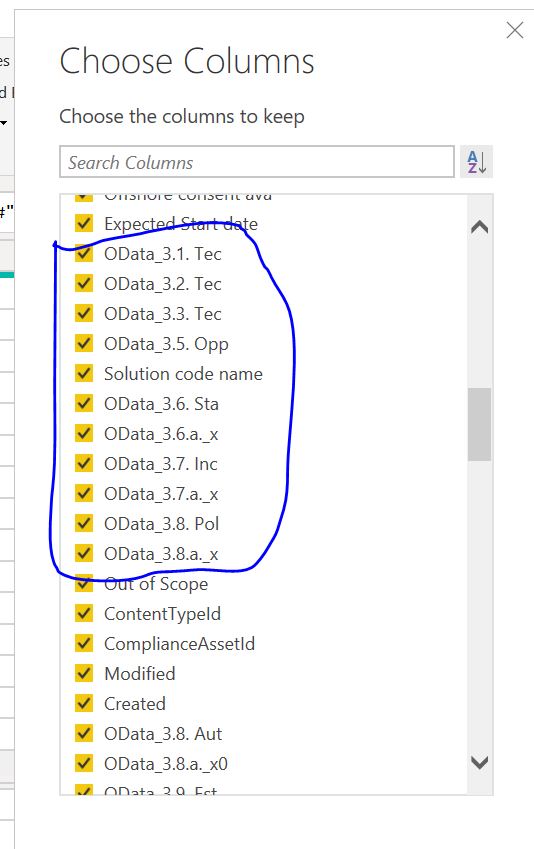The image size is (534, 849).
Task: Uncheck the Solution code name checkbox
Action: pyautogui.click(x=84, y=373)
